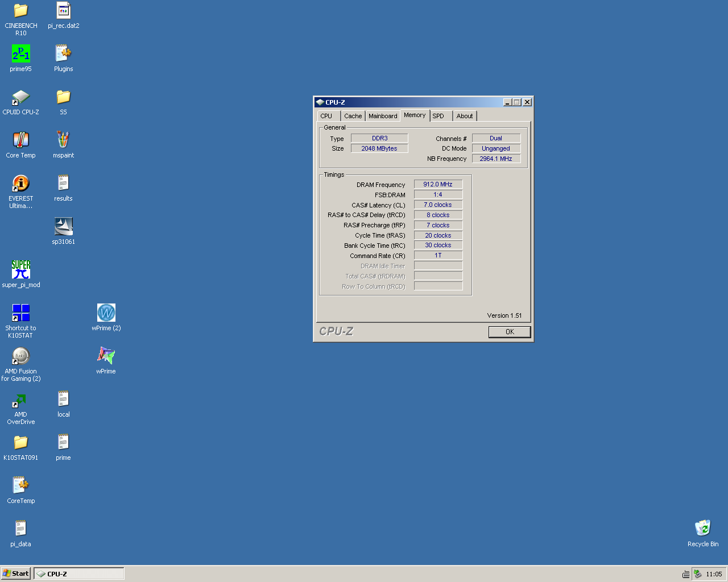Click the keyboard tray icon in the taskbar
Viewport: 728px width, 582px height.
point(686,574)
